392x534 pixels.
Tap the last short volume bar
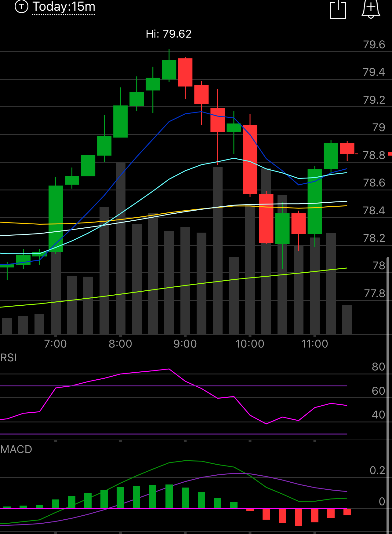(x=347, y=319)
